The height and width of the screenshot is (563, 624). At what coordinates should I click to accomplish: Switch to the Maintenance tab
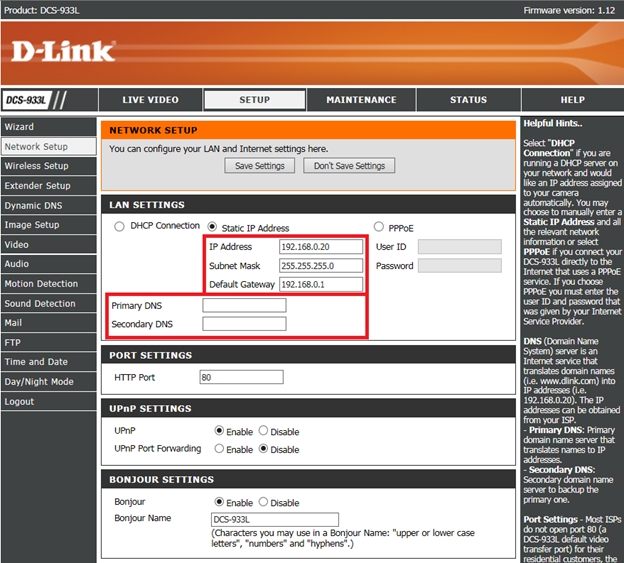361,100
